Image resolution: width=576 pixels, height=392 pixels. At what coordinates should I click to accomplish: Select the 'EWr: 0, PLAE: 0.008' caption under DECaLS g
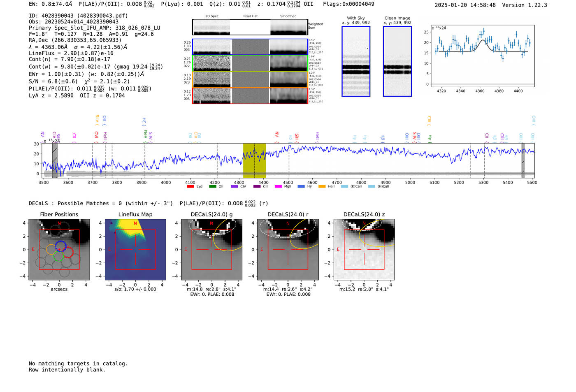click(212, 295)
